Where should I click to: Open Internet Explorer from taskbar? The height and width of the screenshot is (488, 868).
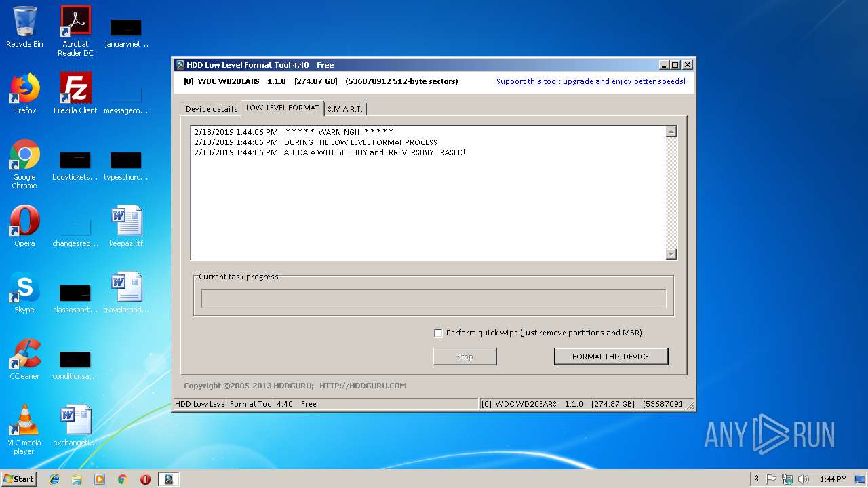click(54, 479)
